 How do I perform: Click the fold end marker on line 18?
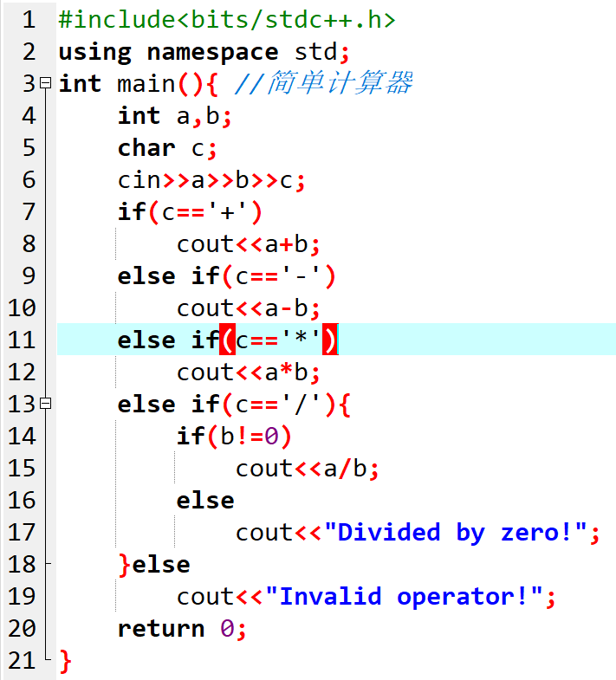click(x=46, y=564)
